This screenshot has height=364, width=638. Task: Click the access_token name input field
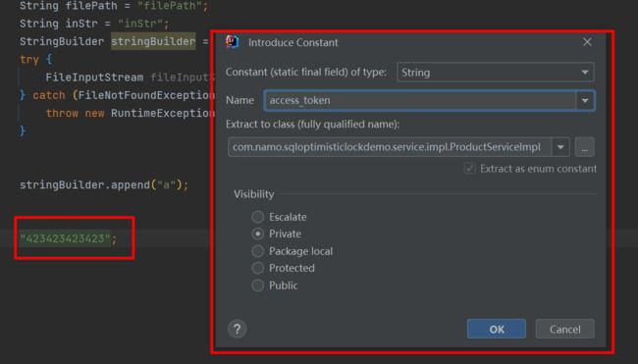(420, 100)
